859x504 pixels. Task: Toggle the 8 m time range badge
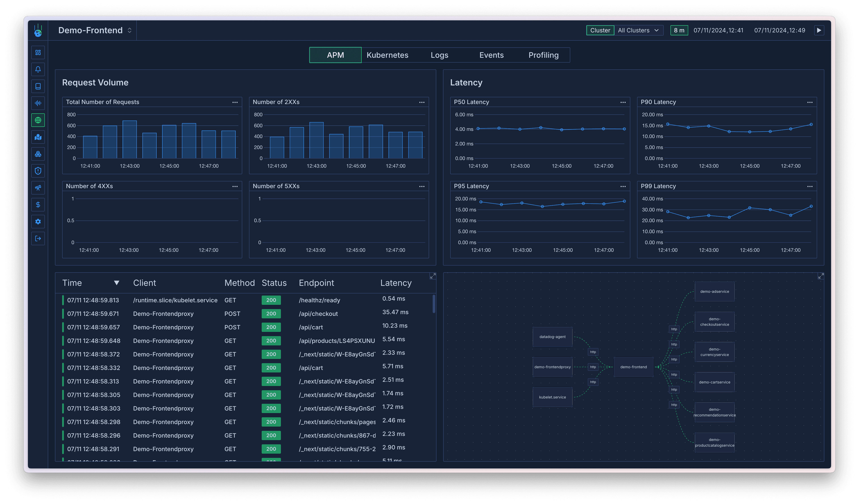click(x=679, y=30)
